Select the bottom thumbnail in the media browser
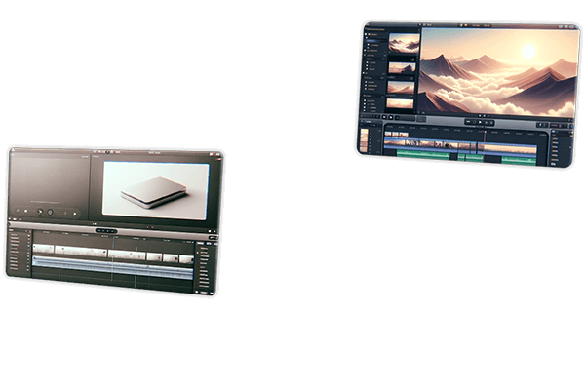 (x=402, y=102)
